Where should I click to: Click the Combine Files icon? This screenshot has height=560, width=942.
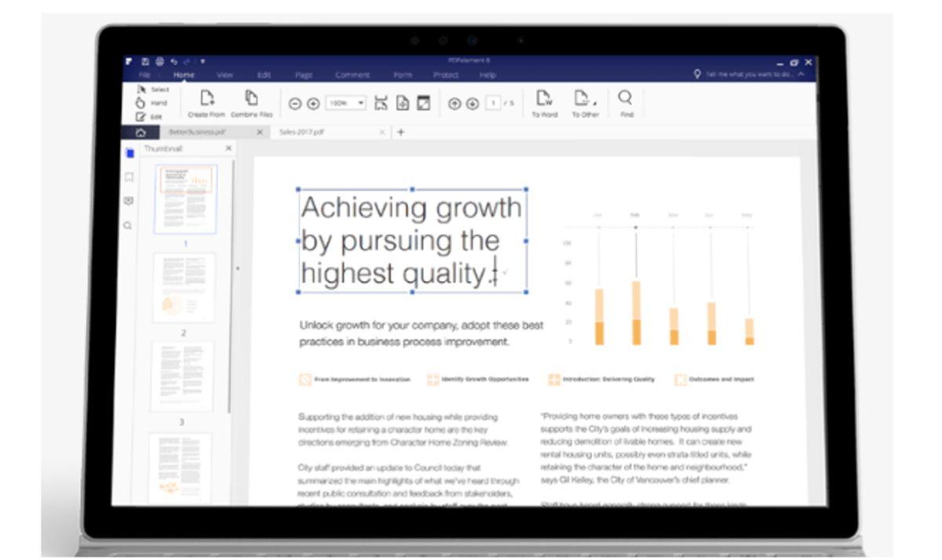[x=251, y=99]
